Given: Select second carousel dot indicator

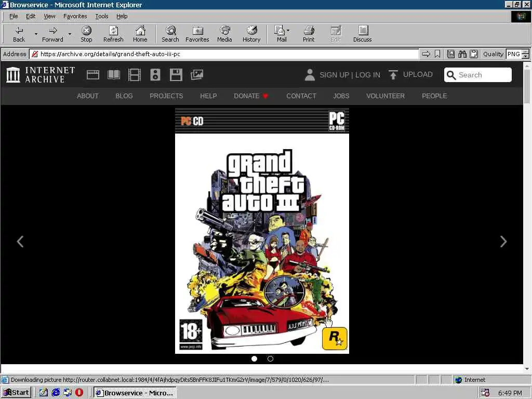Looking at the screenshot, I should coord(270,358).
